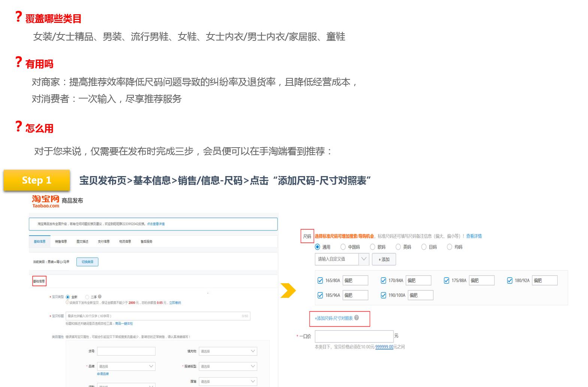Edit the 170/84A remark field 偏肥

[x=418, y=280]
